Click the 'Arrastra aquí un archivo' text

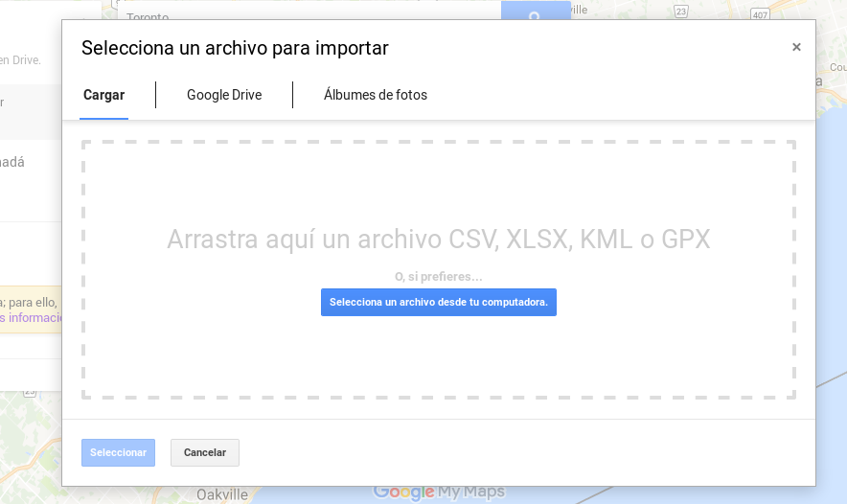coord(438,239)
